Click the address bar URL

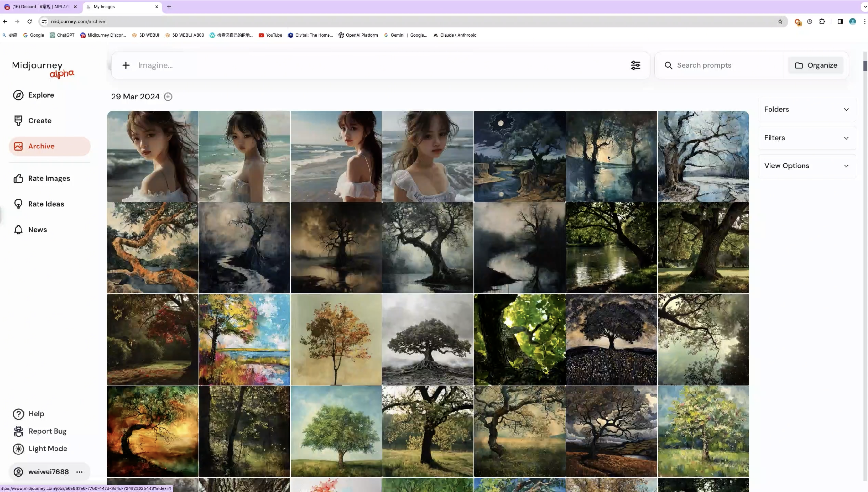click(x=78, y=21)
